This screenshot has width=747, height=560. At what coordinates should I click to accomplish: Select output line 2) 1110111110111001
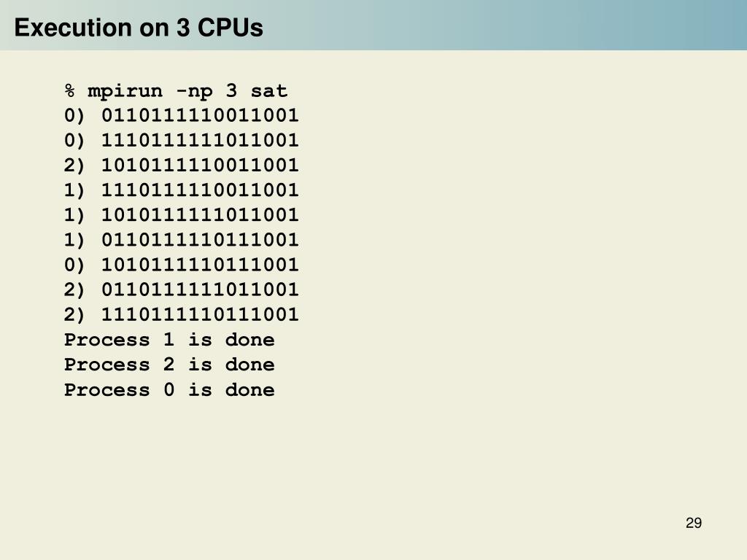pos(181,314)
